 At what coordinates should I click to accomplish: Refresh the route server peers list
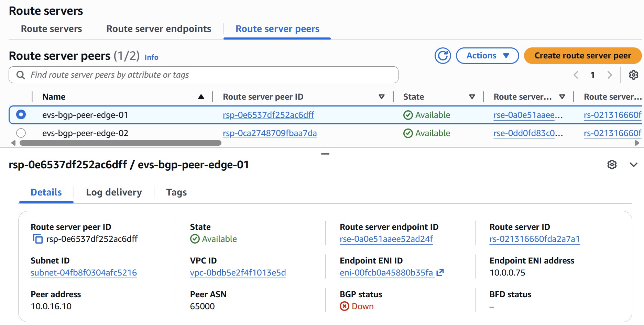443,55
